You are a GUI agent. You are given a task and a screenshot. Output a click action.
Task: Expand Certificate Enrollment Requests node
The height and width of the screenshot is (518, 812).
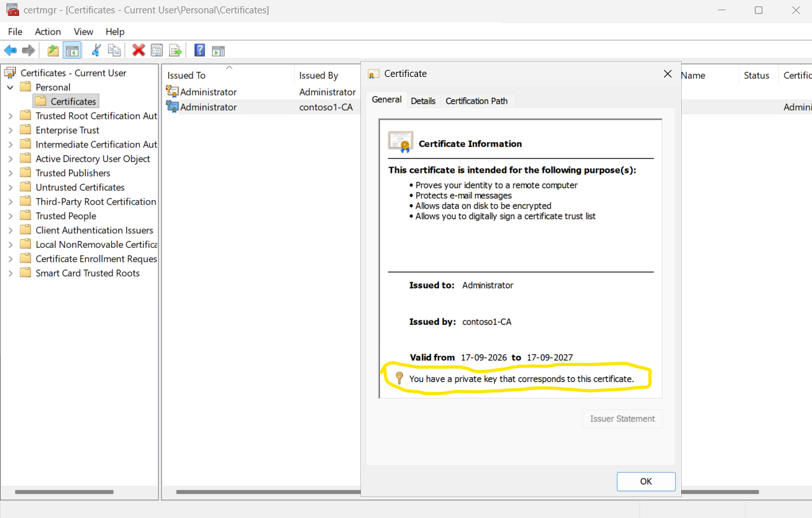point(10,259)
